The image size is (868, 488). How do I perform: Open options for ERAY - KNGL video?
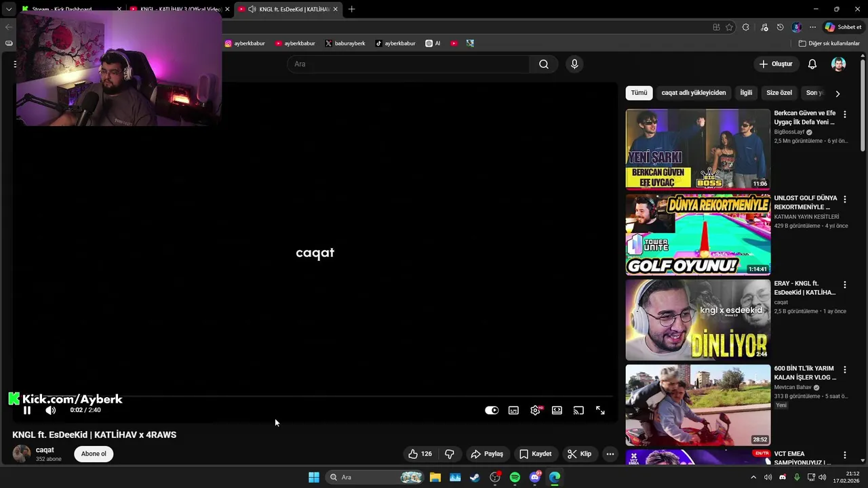tap(845, 285)
